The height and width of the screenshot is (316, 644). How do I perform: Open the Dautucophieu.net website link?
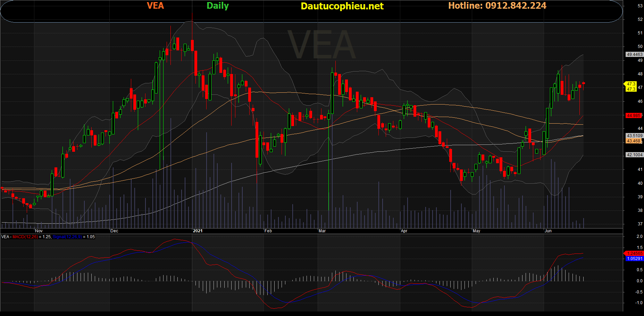point(342,6)
